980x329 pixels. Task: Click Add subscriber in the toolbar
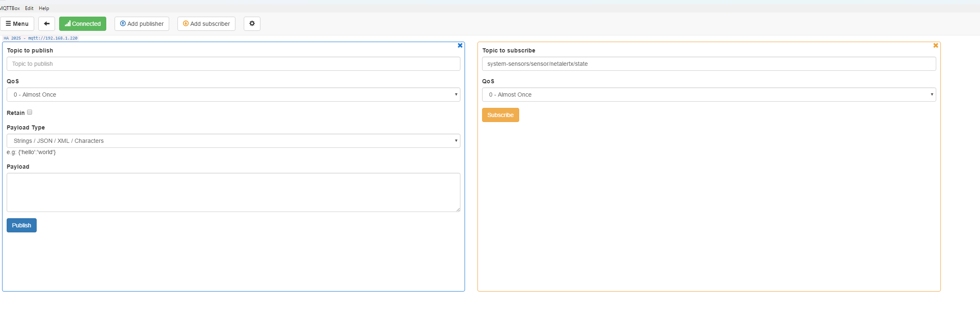coord(206,24)
